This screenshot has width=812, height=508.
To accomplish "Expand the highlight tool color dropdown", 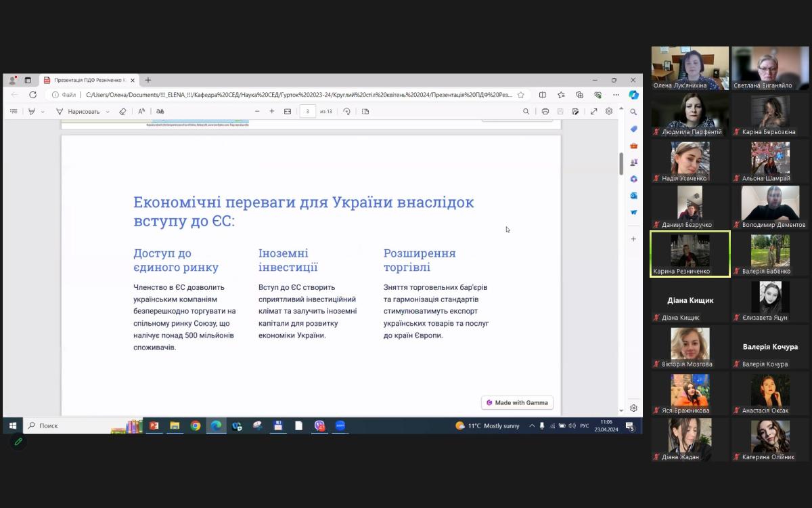I will click(43, 112).
